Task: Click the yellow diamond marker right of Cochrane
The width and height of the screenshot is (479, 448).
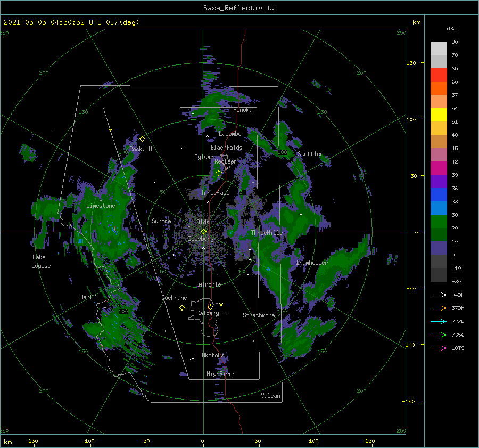Action: [x=183, y=308]
